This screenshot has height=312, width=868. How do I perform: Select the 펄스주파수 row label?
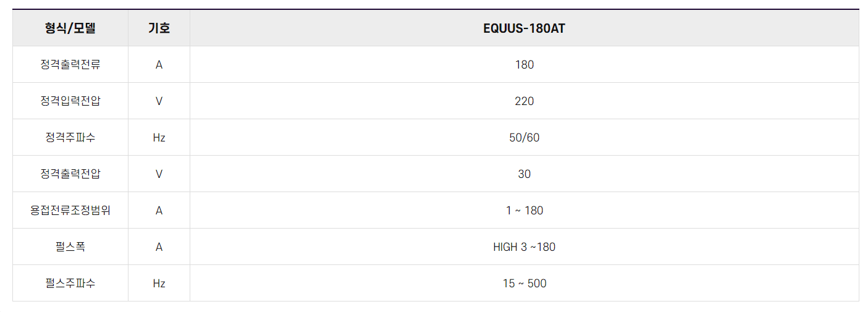tap(70, 283)
